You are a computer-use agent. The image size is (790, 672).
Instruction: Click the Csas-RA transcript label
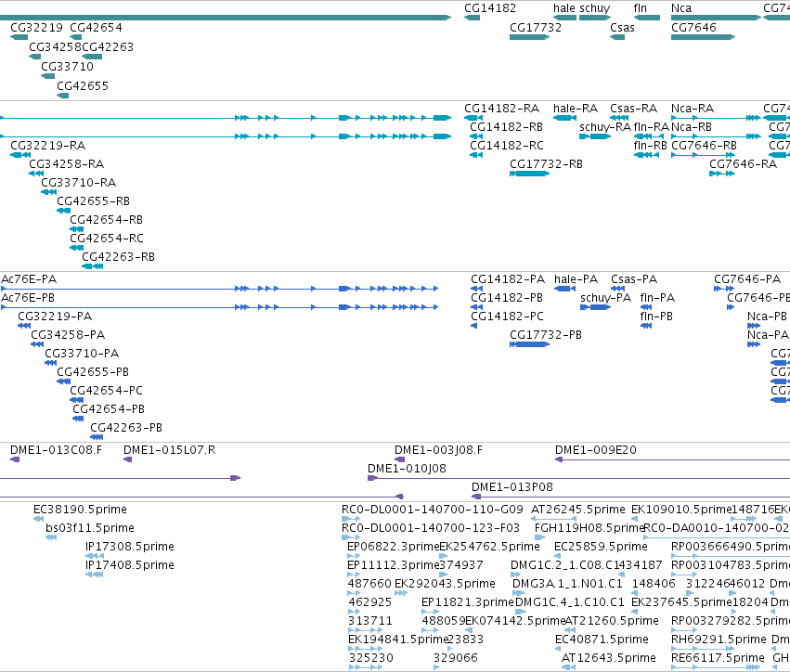pos(633,109)
